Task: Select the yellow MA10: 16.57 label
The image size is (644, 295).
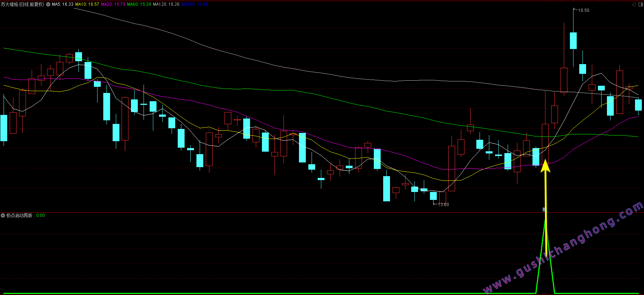Action: pos(87,4)
